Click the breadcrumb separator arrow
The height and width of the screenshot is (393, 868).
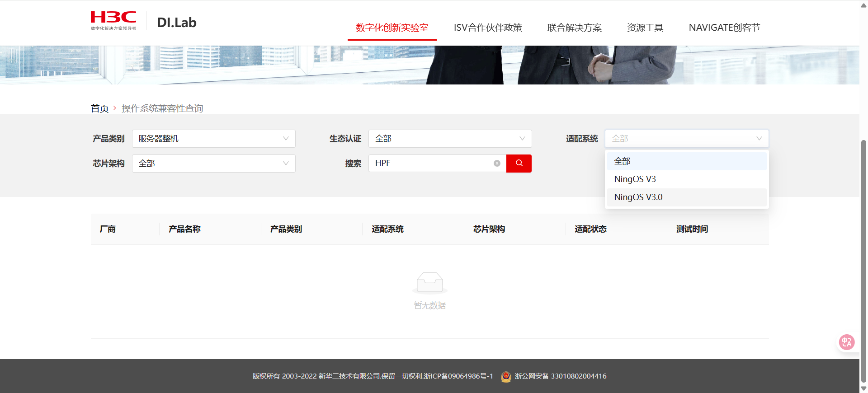click(115, 108)
